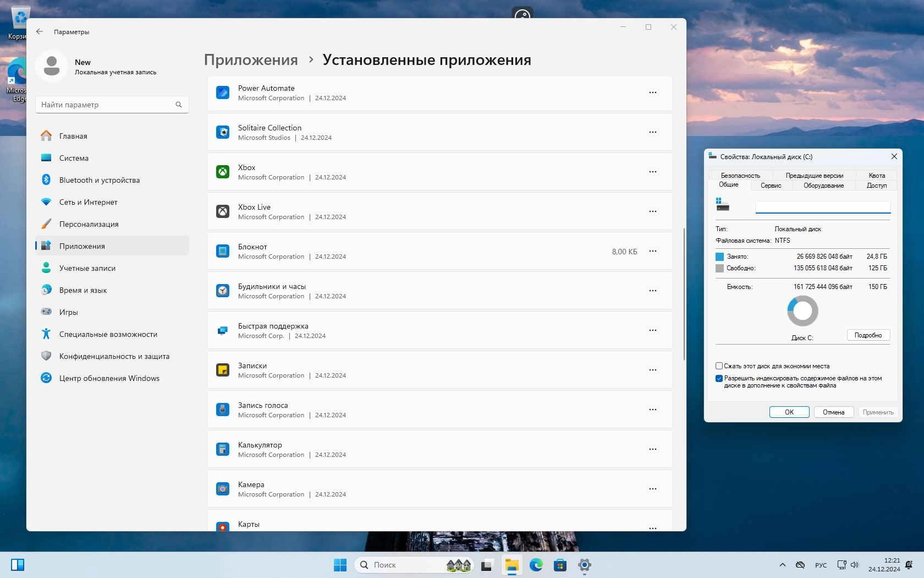This screenshot has height=578, width=924.
Task: Open Microsoft Store from the taskbar
Action: 560,565
